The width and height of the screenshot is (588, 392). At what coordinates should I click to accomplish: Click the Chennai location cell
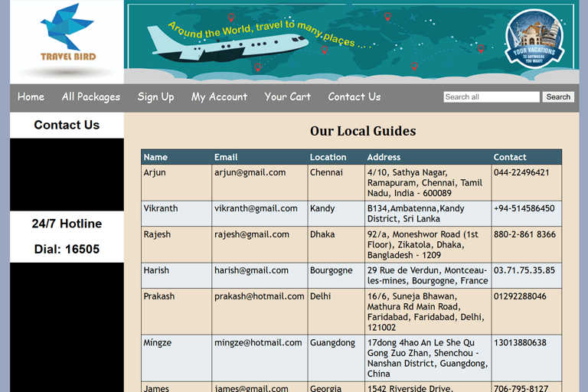pos(336,183)
